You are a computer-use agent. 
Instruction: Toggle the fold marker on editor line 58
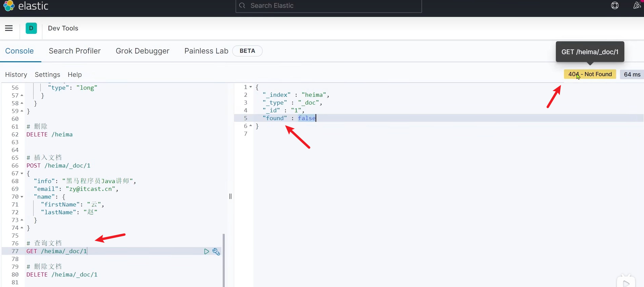click(22, 103)
